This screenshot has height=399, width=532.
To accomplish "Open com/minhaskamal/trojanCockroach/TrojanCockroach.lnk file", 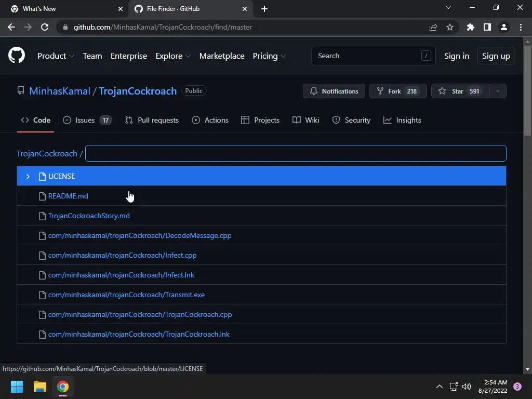I will pos(139,334).
